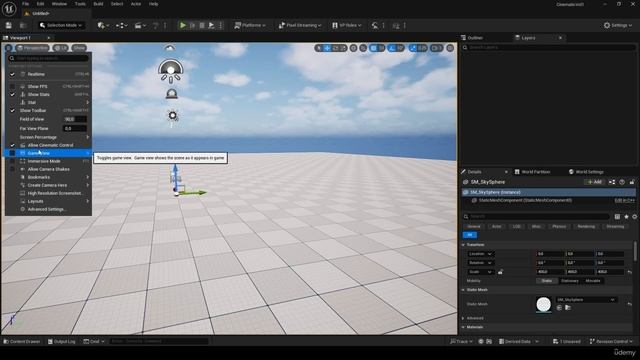The width and height of the screenshot is (640, 360).
Task: Click the Scale reset-to-default arrow
Action: (629, 272)
